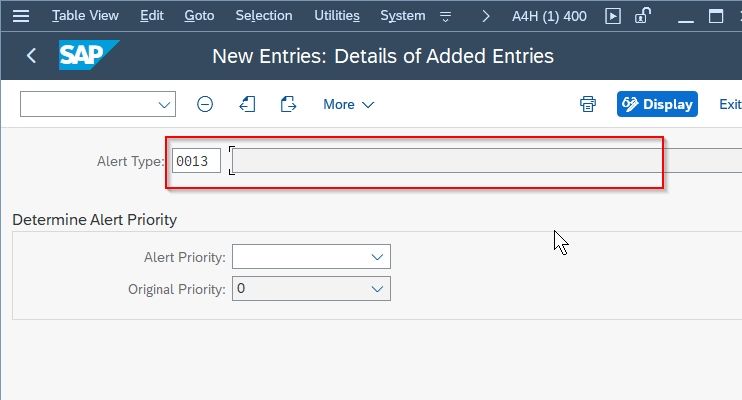Click the Exit button
This screenshot has width=742, height=400.
click(x=730, y=104)
